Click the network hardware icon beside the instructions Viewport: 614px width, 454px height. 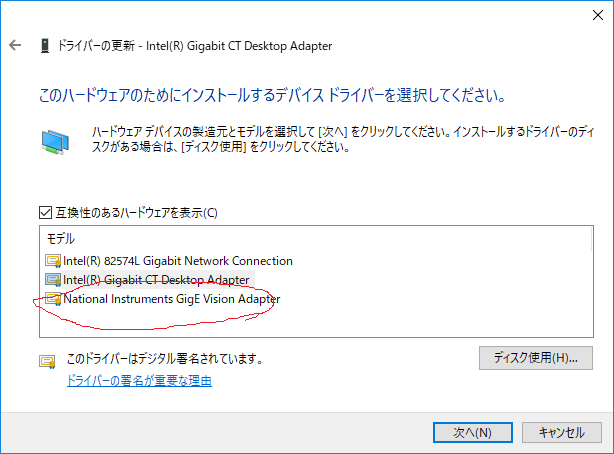point(55,142)
